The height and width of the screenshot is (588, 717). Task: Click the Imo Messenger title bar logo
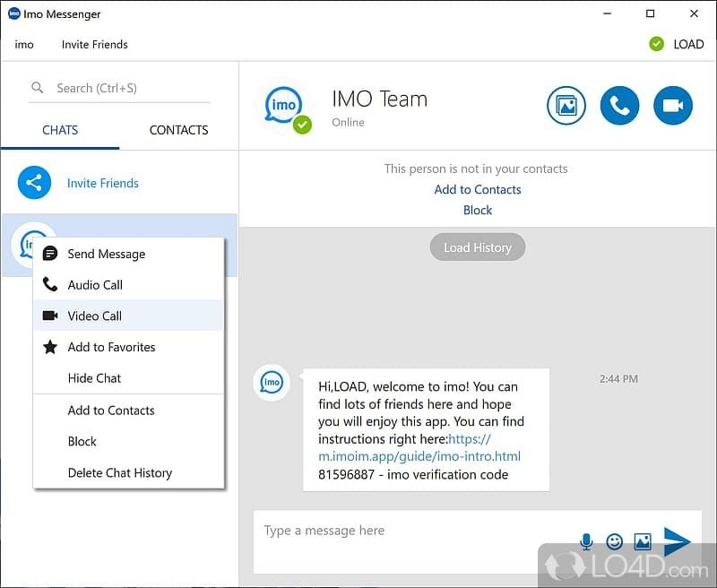14,13
